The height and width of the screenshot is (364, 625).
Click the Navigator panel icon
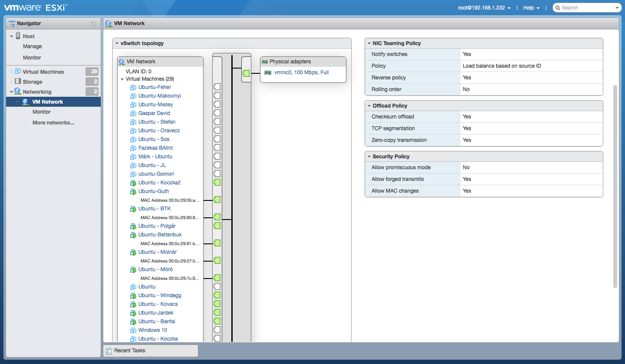point(12,23)
